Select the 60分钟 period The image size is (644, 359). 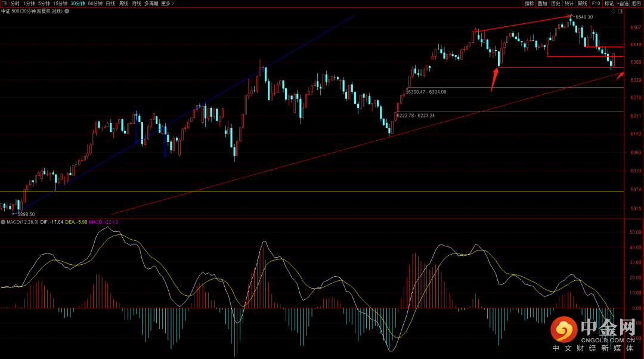point(95,4)
